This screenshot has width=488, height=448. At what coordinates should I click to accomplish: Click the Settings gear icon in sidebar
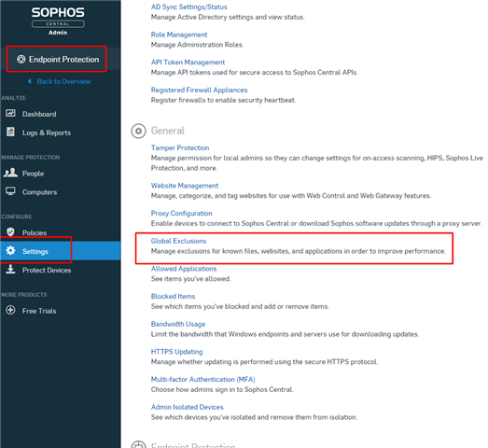pyautogui.click(x=10, y=251)
